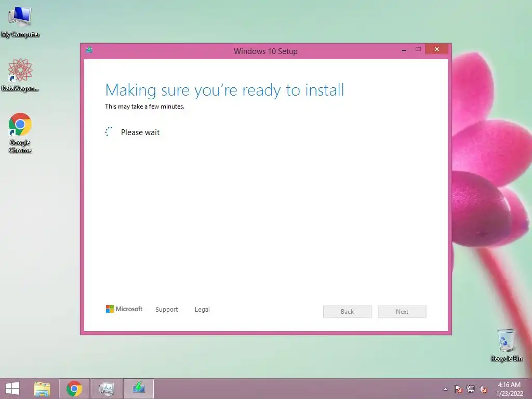Open the clock showing 4:16 AM
This screenshot has width=532, height=399.
pos(509,389)
